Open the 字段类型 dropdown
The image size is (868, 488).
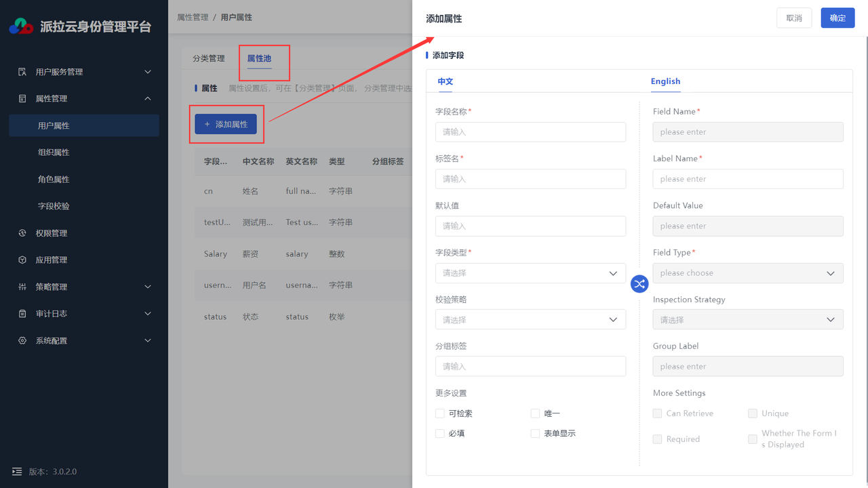click(530, 273)
